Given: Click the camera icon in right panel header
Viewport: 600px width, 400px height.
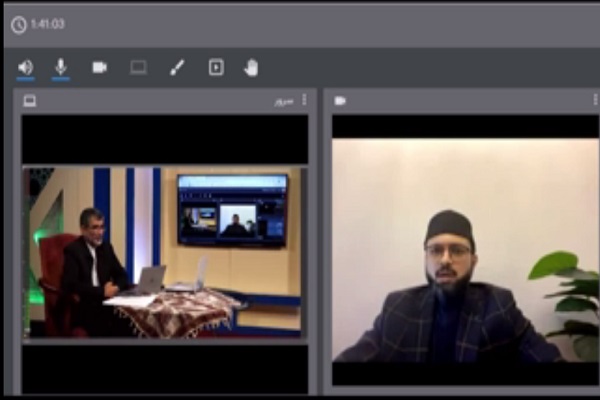Looking at the screenshot, I should pos(340,101).
